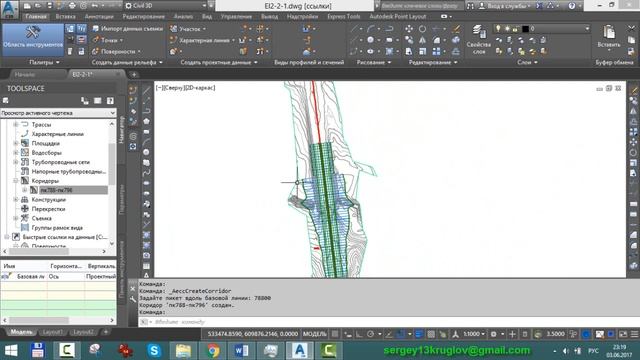Open the Точки dropdown
The image size is (640, 360).
coord(108,40)
